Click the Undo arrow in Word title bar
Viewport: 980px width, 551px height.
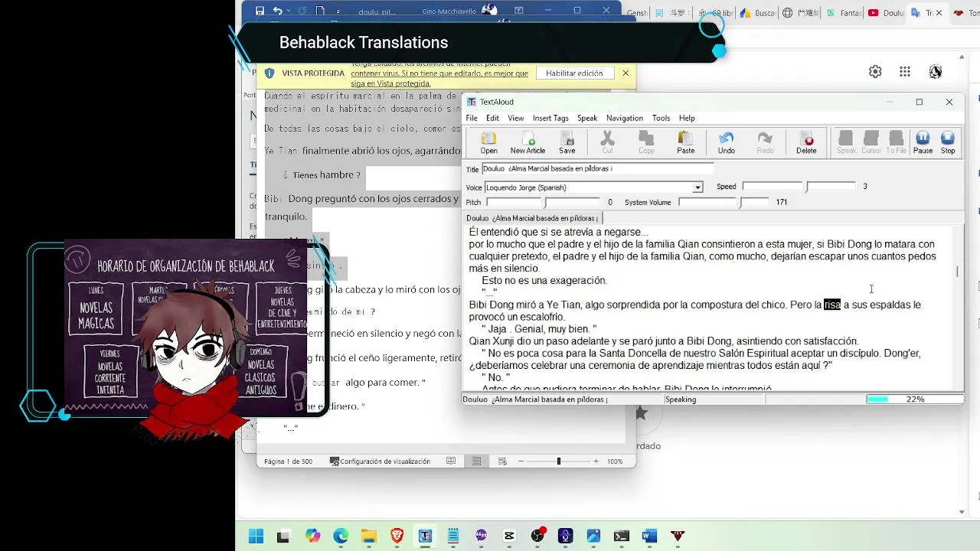[x=278, y=11]
